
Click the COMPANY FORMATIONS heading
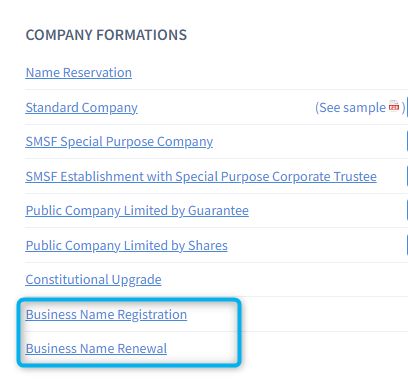click(106, 35)
